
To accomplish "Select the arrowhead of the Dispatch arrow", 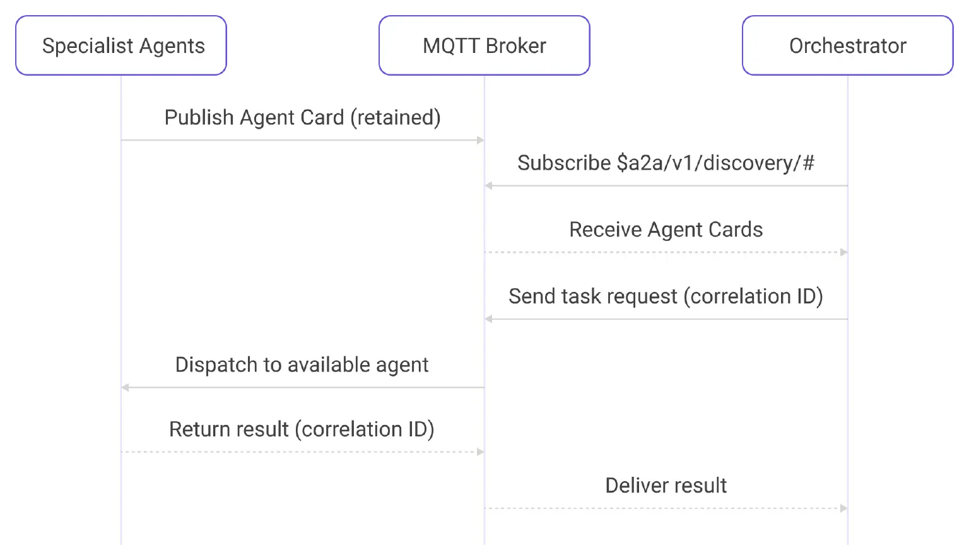I will (126, 387).
